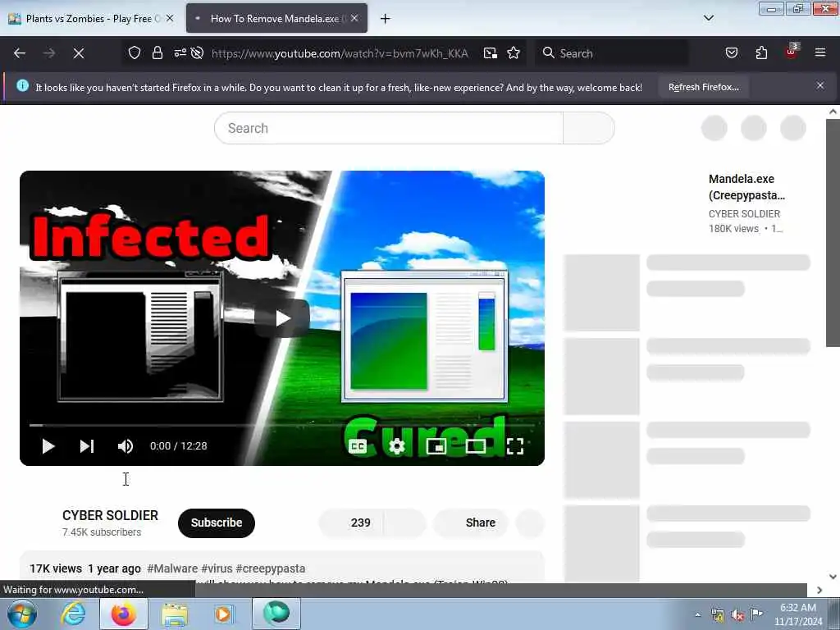Open the CYBER SOLDIER channel name link
The width and height of the screenshot is (840, 630).
point(110,515)
